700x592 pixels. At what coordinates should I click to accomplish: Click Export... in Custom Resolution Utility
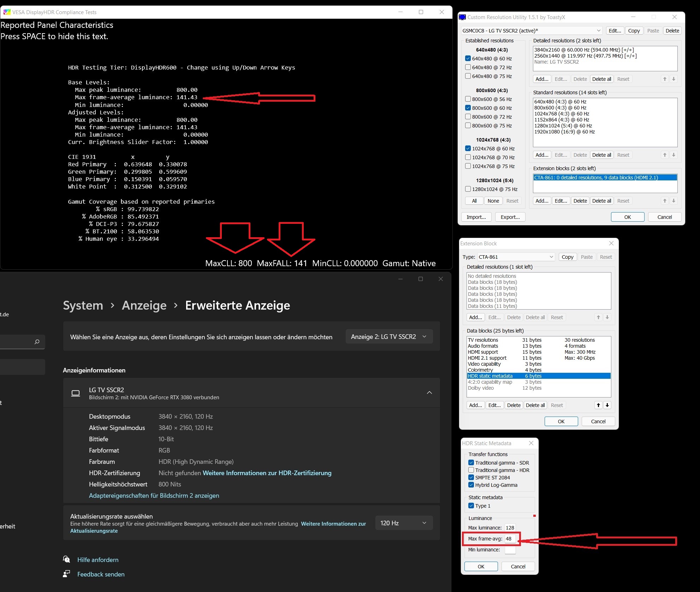pos(510,217)
